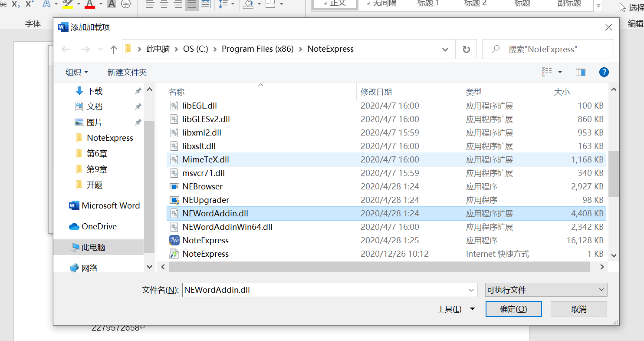Click 此电脑 in address bar
The height and width of the screenshot is (341, 644).
click(x=158, y=49)
